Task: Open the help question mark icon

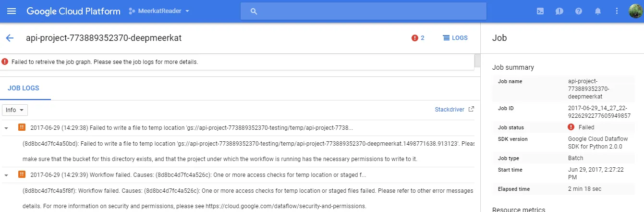Action: tap(579, 11)
